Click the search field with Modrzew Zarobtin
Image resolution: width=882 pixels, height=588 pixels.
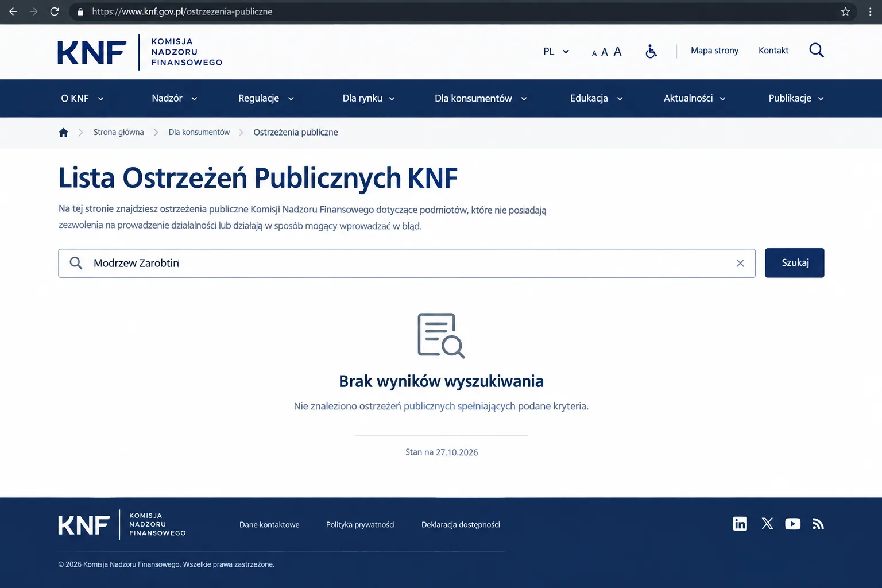click(x=407, y=263)
